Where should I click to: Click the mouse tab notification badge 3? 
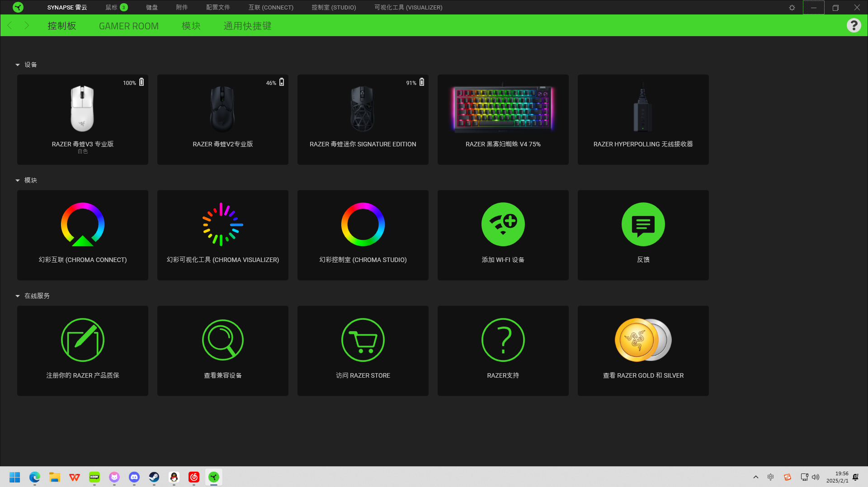pyautogui.click(x=124, y=7)
